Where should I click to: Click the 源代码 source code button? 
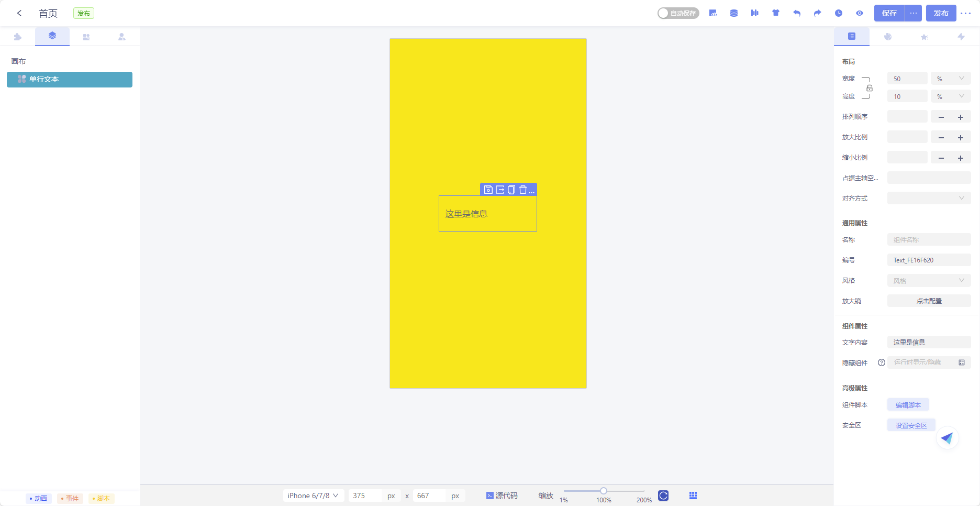502,496
